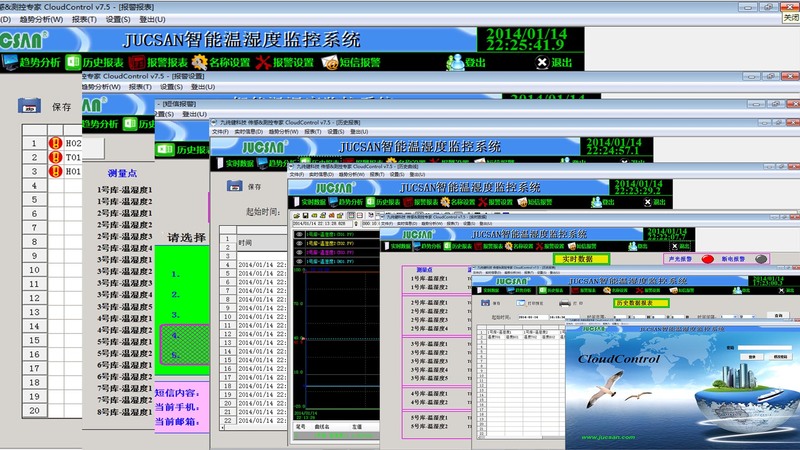Open 历史报表 in the back alarm report window toolbar
The image size is (800, 450).
95,62
